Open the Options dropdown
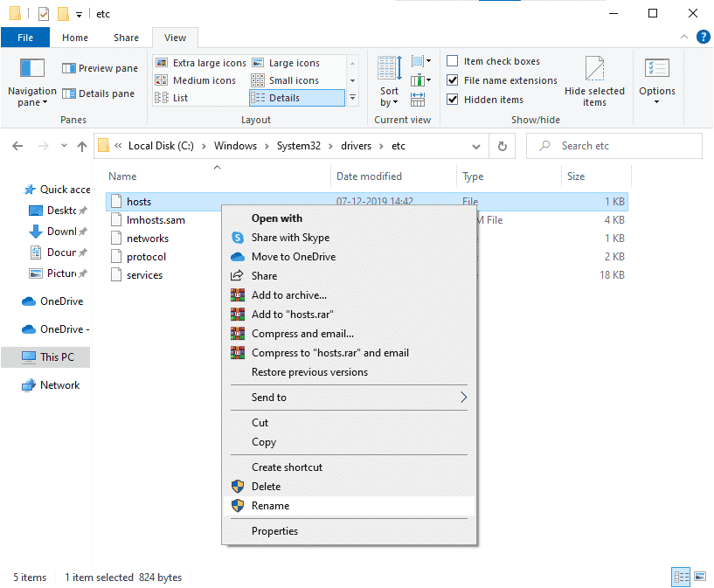714x588 pixels. click(656, 82)
